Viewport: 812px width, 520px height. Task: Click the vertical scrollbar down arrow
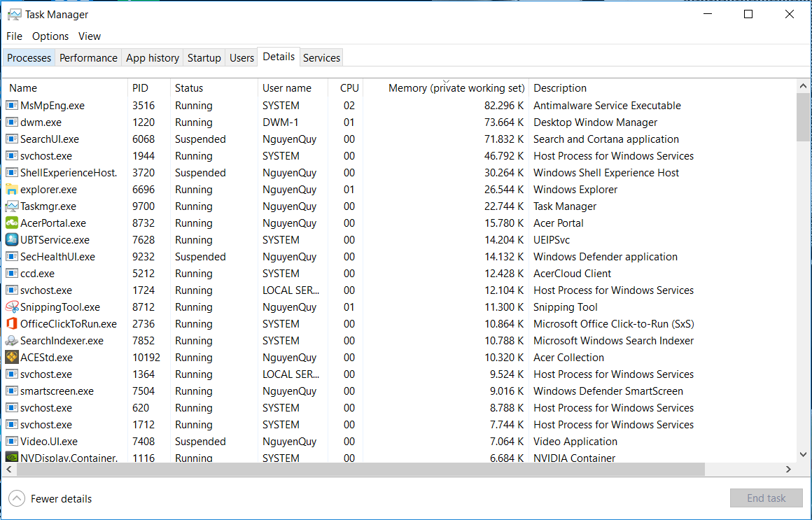tap(804, 454)
